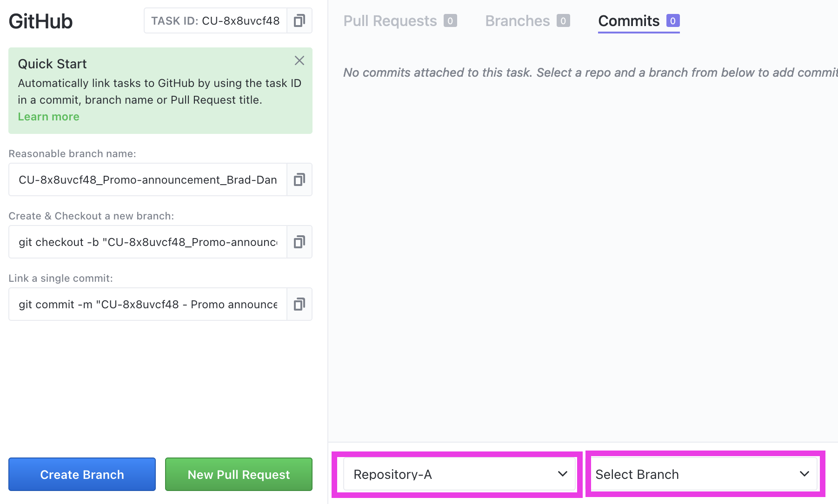Screen dimensions: 838x504
Task: Copy the git checkout command
Action: click(299, 242)
